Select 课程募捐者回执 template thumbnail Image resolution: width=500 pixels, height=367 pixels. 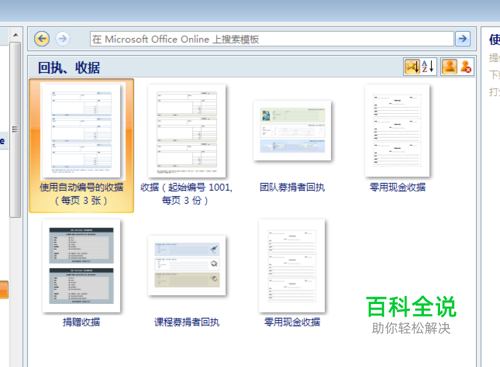pos(187,265)
